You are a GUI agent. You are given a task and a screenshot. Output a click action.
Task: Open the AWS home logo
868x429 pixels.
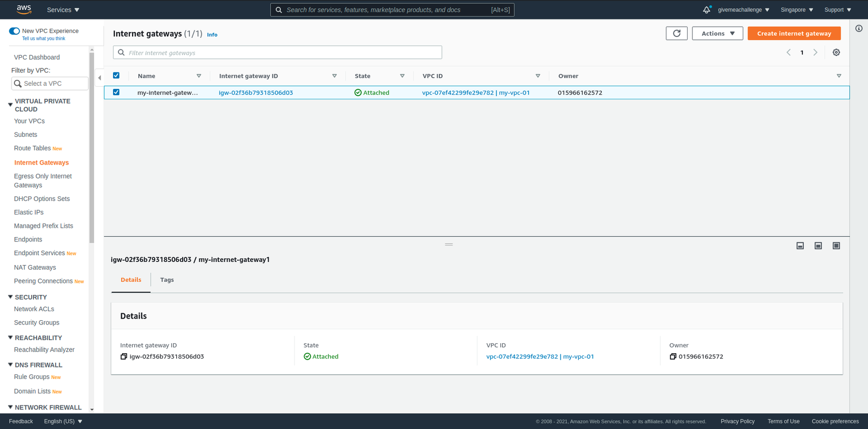click(x=24, y=9)
